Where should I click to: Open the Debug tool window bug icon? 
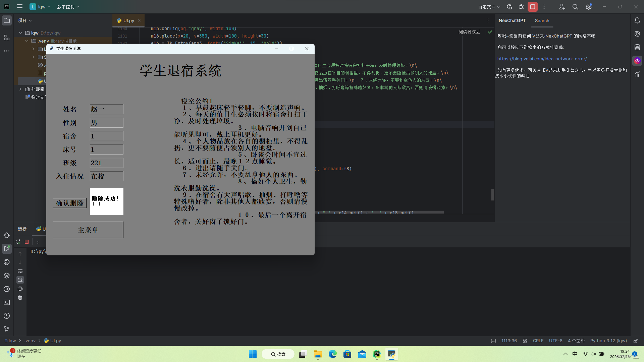click(7, 235)
